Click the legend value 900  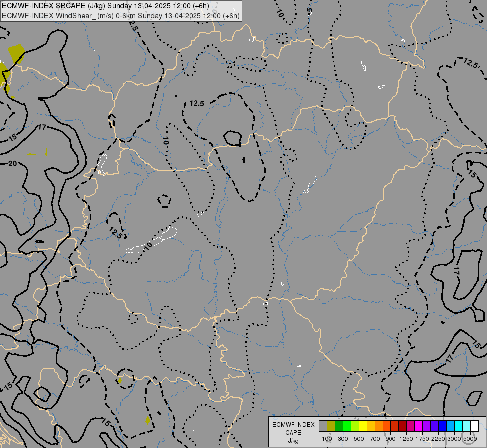coord(390,439)
